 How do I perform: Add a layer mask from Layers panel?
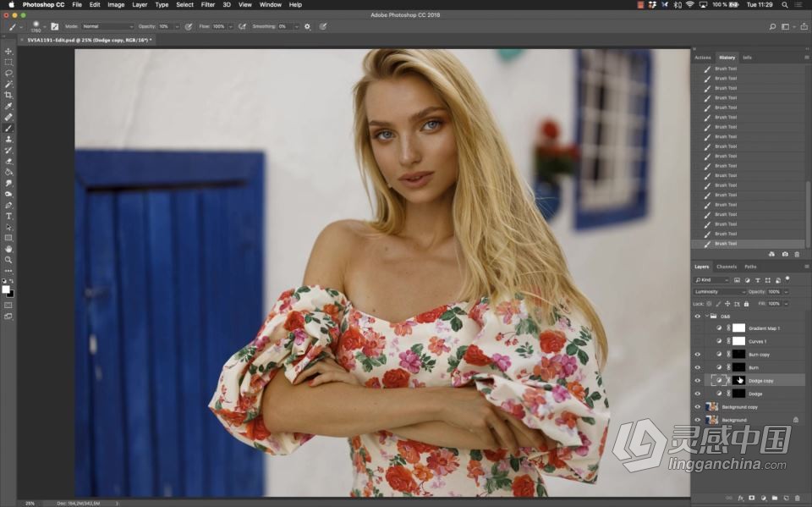tap(752, 499)
